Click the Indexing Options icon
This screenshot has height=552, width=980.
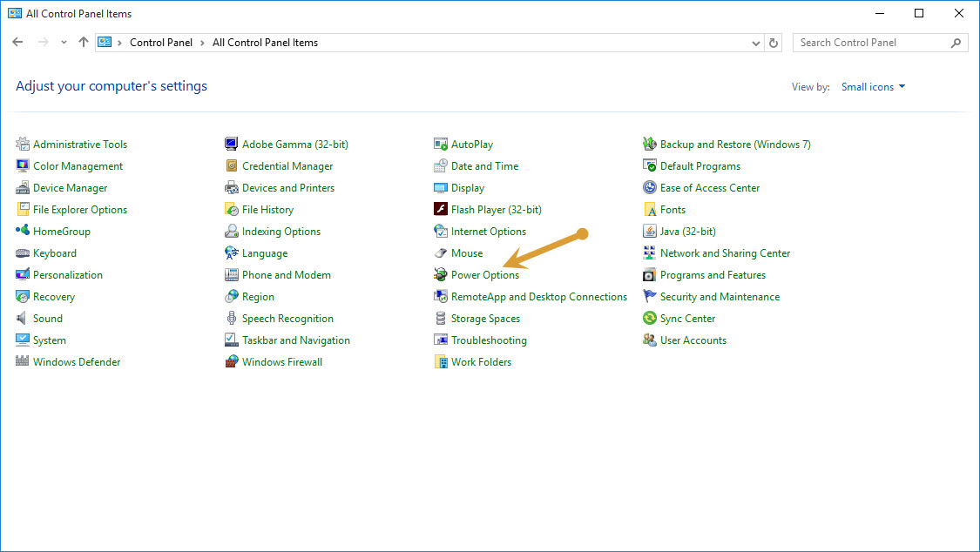click(231, 231)
